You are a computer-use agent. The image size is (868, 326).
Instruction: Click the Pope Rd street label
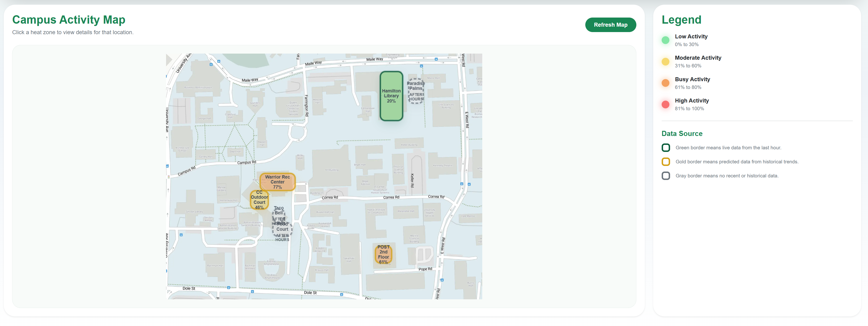[x=425, y=269]
